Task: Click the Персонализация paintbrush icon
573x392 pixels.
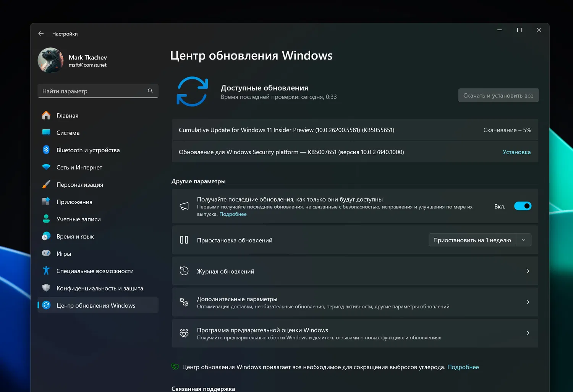Action: click(46, 184)
